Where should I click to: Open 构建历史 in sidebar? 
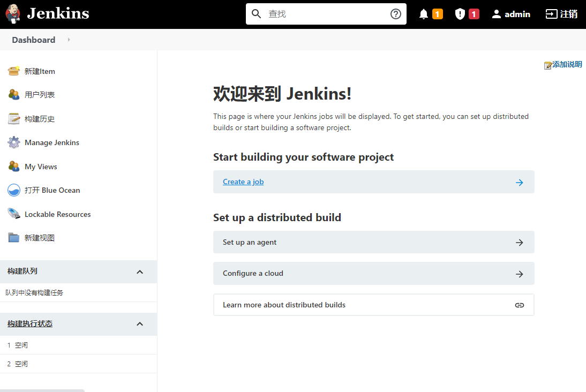[40, 119]
